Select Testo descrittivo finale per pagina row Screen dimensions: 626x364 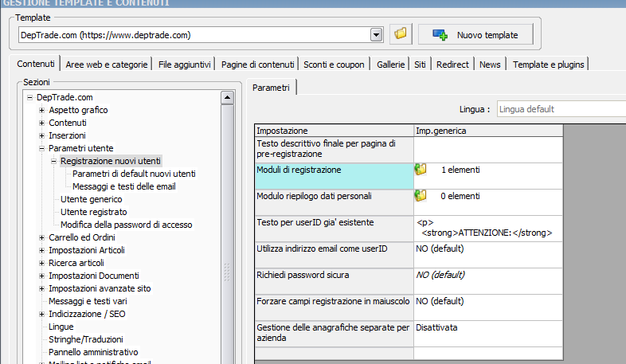[x=335, y=150]
